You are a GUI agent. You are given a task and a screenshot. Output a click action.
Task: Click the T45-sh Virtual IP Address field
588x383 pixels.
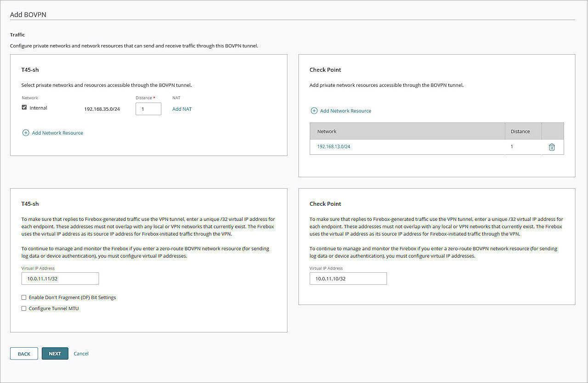click(60, 279)
